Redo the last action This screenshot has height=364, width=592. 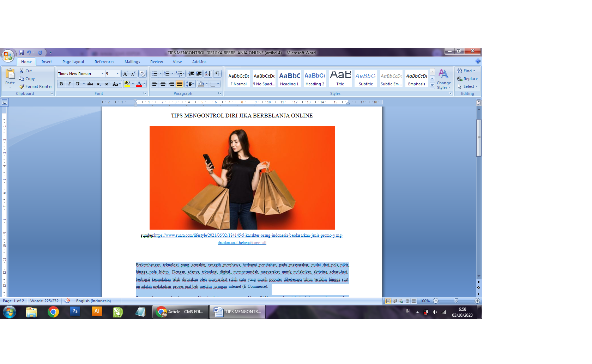coord(40,53)
